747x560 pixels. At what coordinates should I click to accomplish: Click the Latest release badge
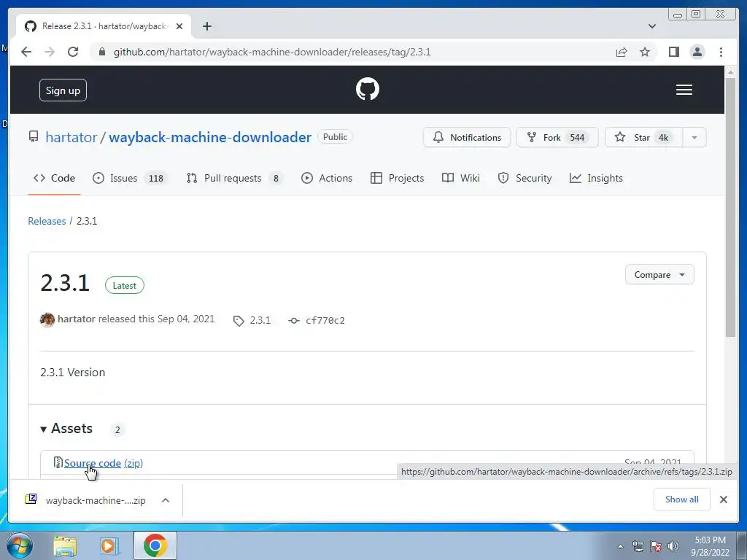pos(124,285)
